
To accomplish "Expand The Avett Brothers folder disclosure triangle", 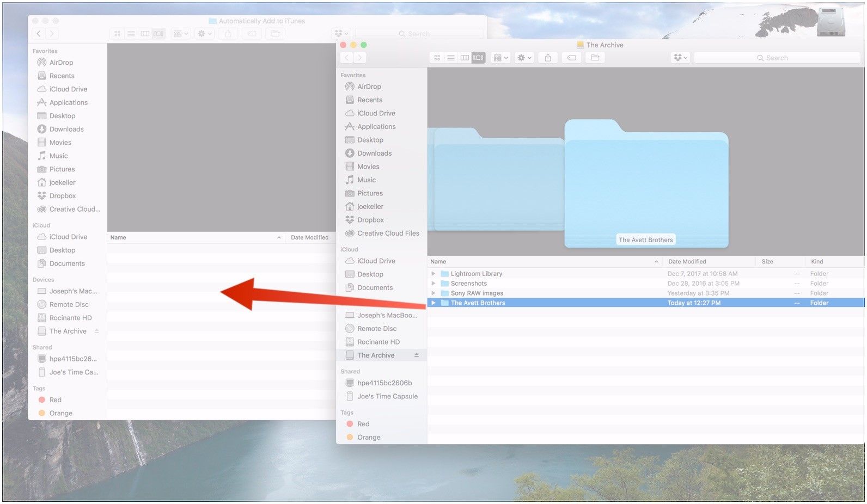I will coord(433,303).
